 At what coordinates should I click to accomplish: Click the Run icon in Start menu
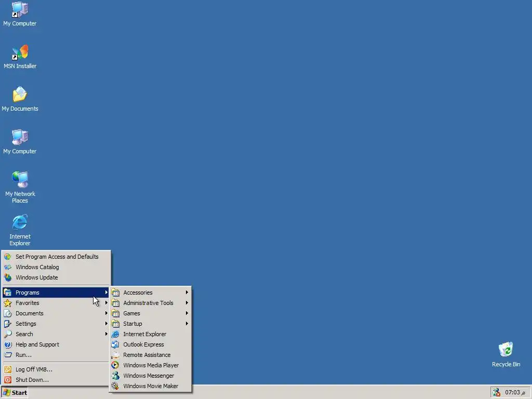(x=8, y=355)
